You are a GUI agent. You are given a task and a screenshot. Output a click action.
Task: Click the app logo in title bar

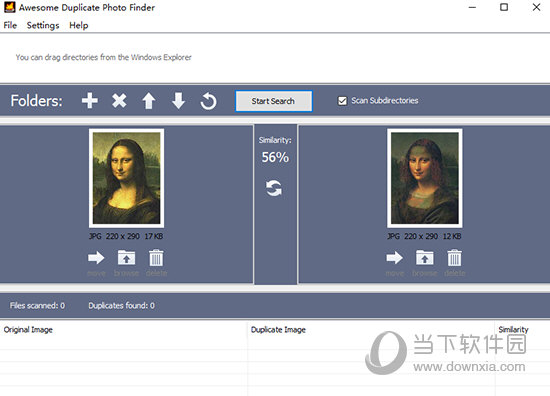point(9,7)
